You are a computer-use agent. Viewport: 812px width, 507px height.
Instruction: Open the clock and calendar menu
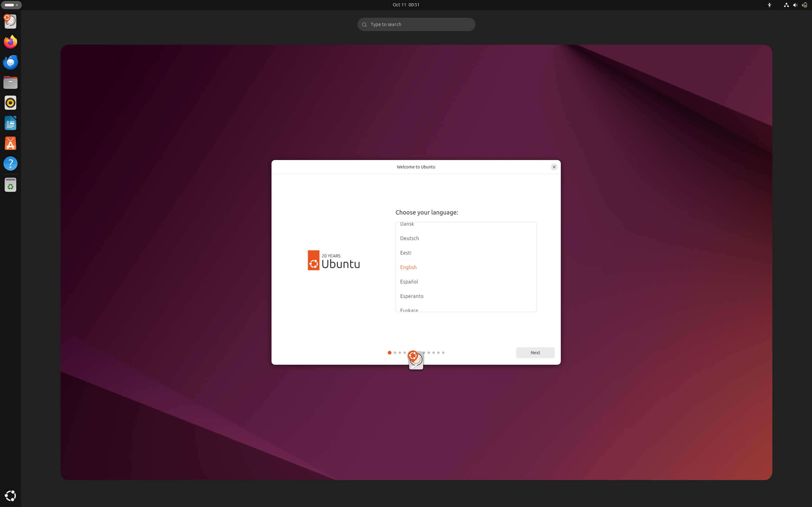[406, 5]
